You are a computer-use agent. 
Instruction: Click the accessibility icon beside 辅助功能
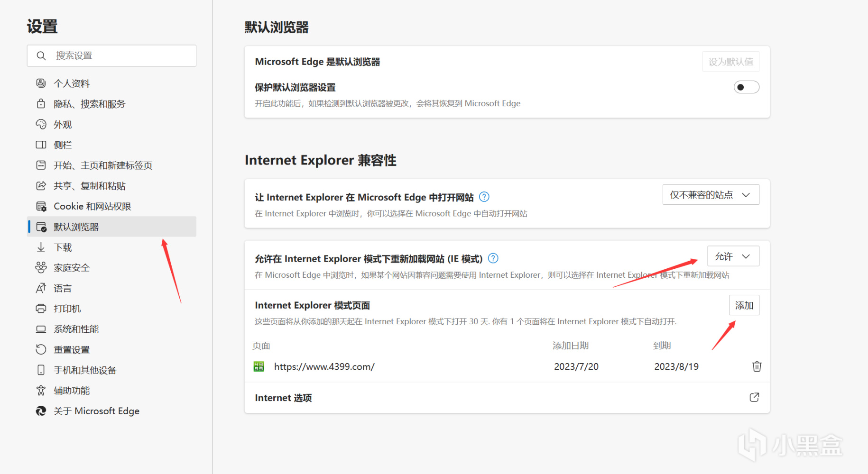(41, 390)
